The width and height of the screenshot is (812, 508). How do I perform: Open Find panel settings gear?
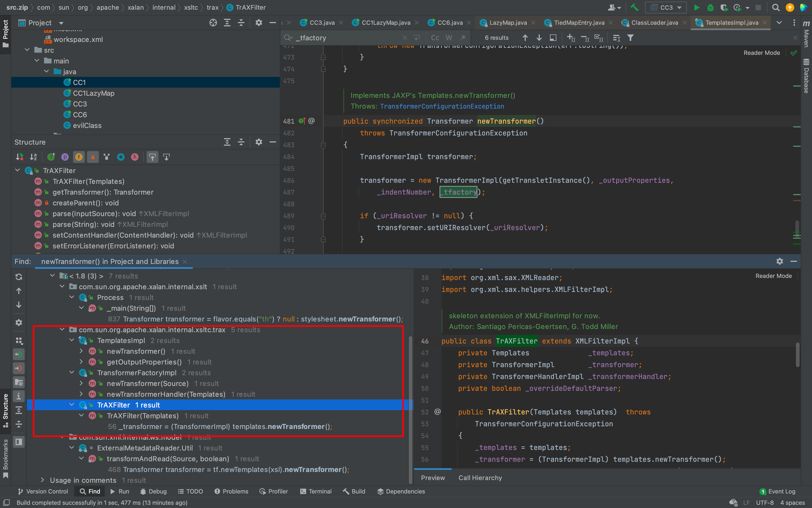(x=780, y=261)
